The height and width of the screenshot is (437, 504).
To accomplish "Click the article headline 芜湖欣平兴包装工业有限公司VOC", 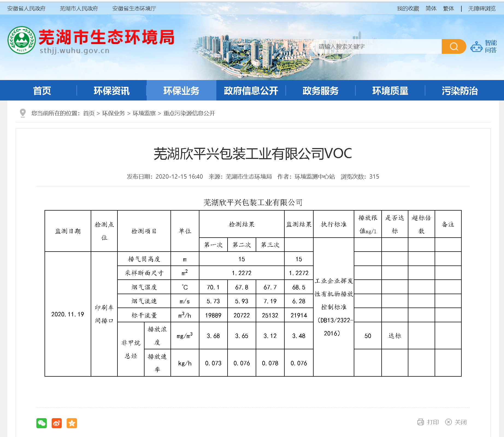I will 253,153.
